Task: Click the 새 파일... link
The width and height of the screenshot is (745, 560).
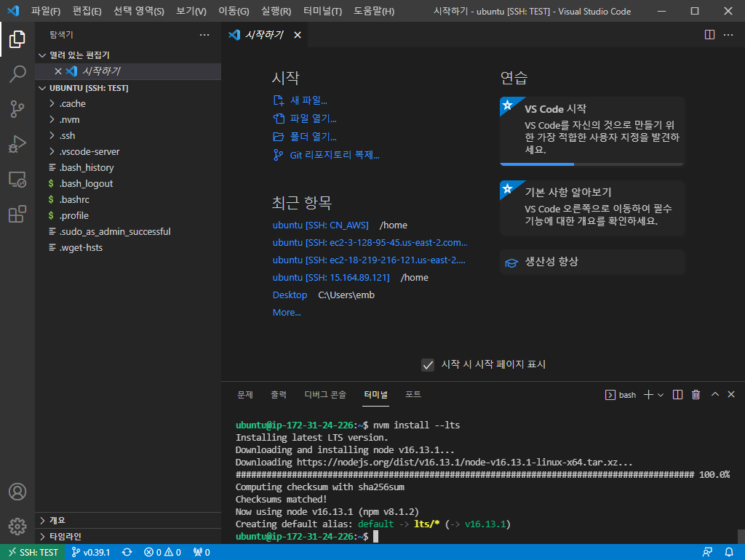Action: (308, 100)
